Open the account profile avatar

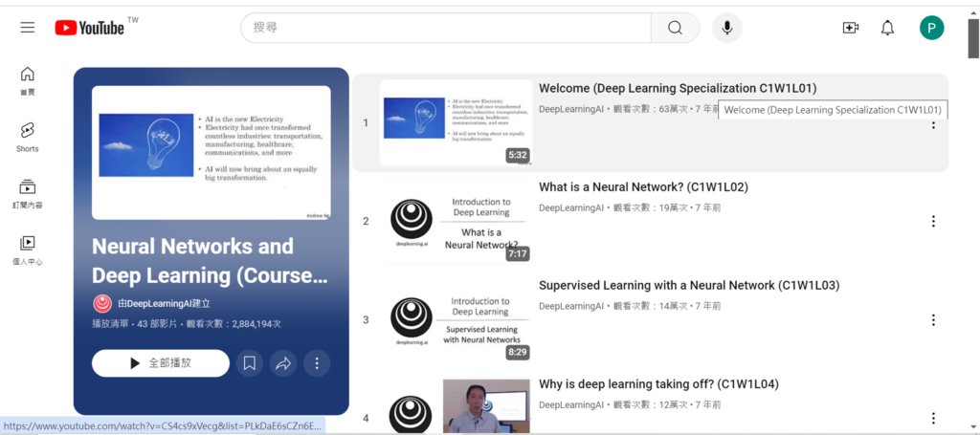click(x=931, y=28)
